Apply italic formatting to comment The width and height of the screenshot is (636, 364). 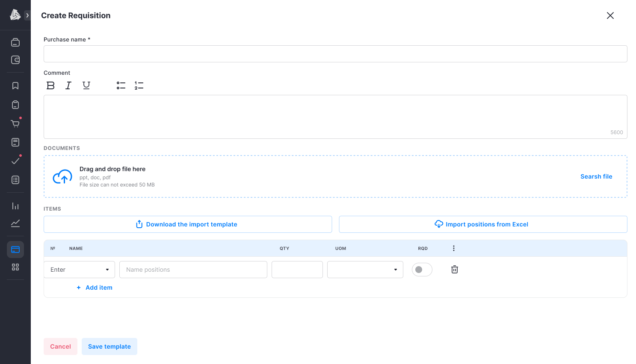68,85
